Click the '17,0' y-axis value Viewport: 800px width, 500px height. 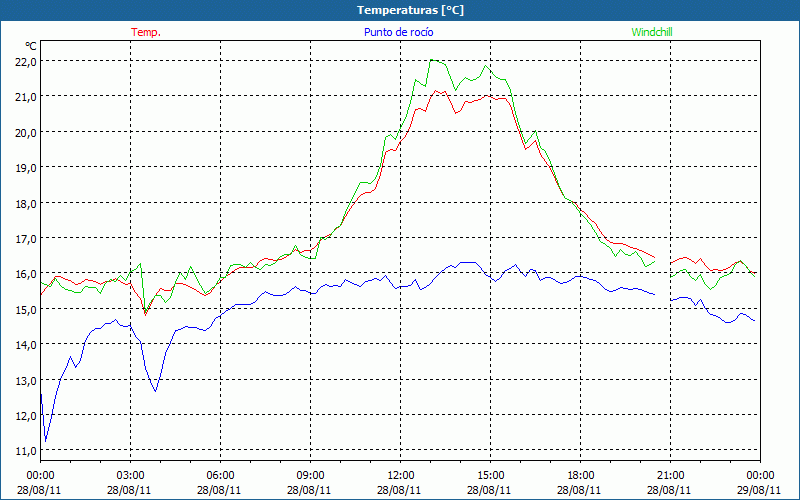point(26,238)
